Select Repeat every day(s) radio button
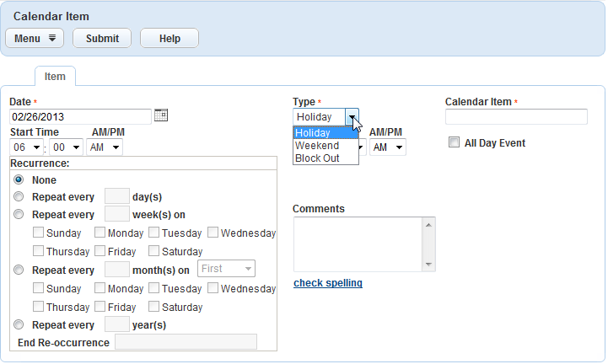608x364 pixels. (19, 196)
